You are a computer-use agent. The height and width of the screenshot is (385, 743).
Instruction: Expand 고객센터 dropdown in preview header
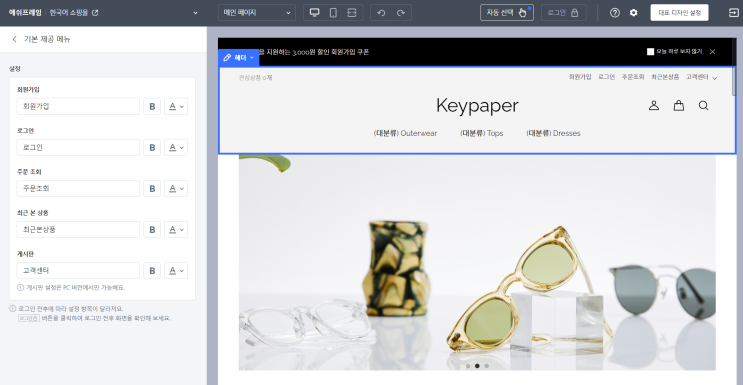tap(701, 77)
